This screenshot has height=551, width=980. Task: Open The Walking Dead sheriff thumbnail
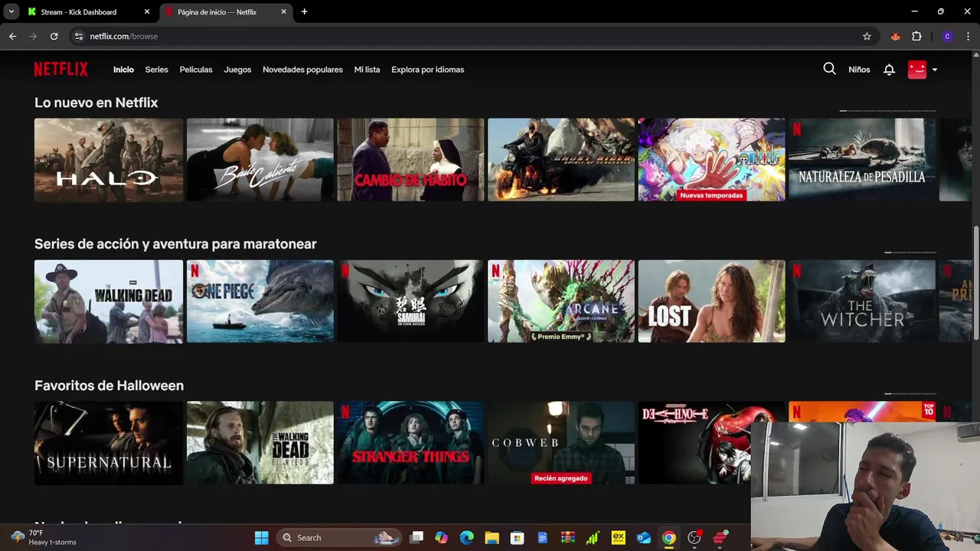click(109, 302)
